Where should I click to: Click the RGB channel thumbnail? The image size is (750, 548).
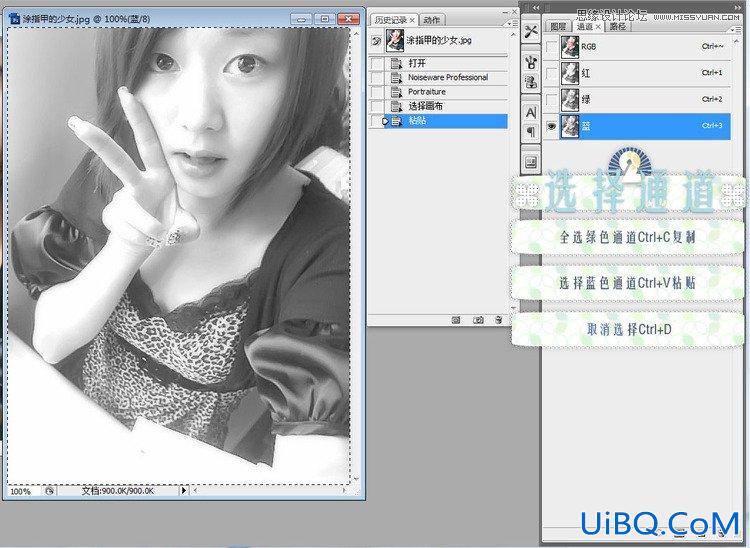point(570,47)
